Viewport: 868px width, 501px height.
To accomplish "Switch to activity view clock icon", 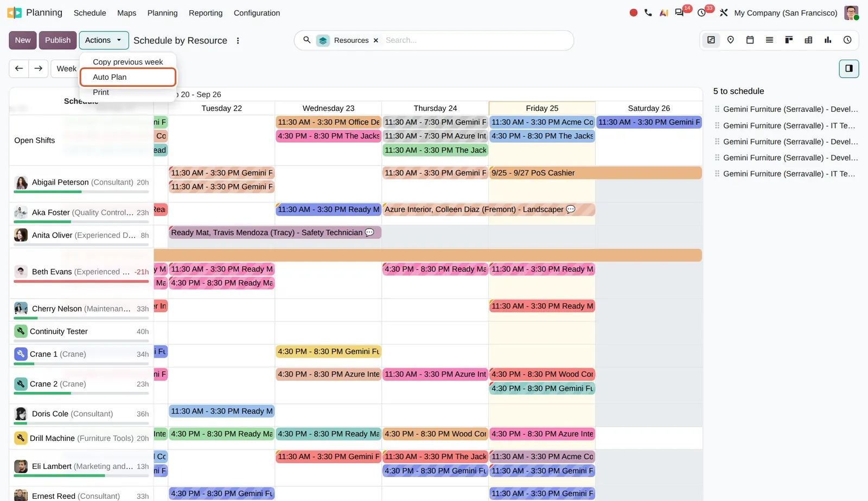I will pos(847,40).
